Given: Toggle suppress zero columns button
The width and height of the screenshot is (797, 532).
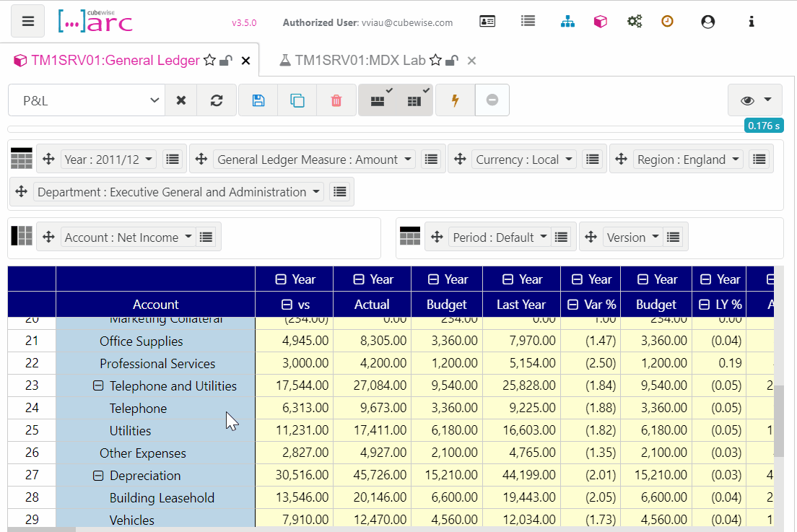Looking at the screenshot, I should (414, 100).
